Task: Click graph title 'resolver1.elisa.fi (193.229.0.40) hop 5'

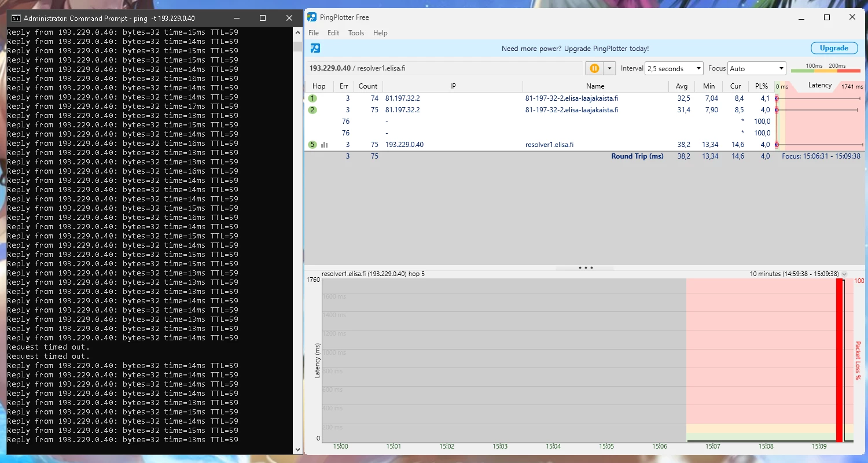Action: pyautogui.click(x=373, y=274)
